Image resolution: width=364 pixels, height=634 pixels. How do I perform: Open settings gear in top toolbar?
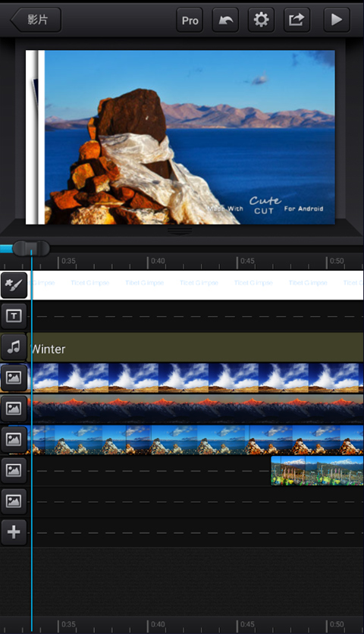pos(261,20)
